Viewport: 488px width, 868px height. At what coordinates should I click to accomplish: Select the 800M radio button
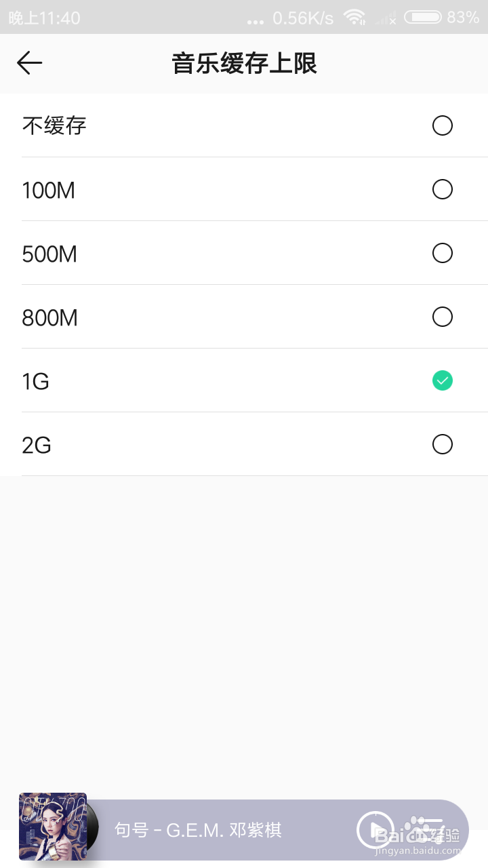(x=442, y=317)
